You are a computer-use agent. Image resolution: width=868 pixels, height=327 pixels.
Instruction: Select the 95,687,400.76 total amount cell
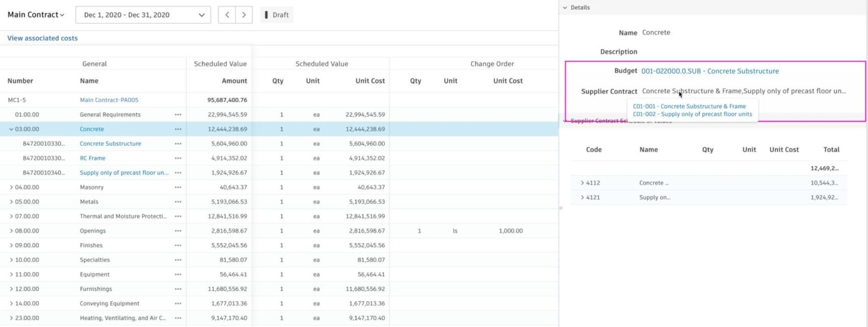click(x=227, y=100)
